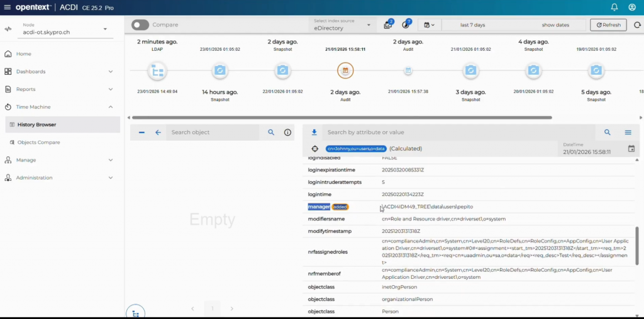Click the attribute search magnifier icon
Viewport: 644px width, 319px height.
(607, 132)
